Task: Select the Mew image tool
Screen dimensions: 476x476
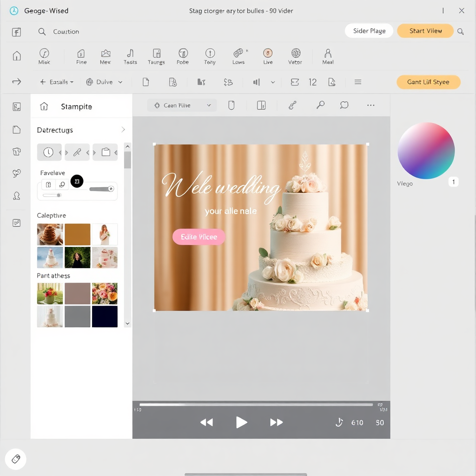Action: click(106, 56)
